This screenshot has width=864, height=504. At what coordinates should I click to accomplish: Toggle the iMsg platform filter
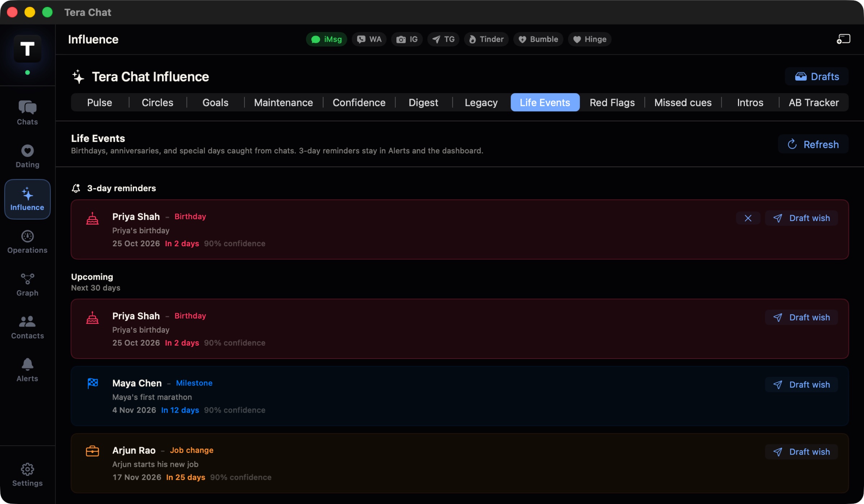327,39
